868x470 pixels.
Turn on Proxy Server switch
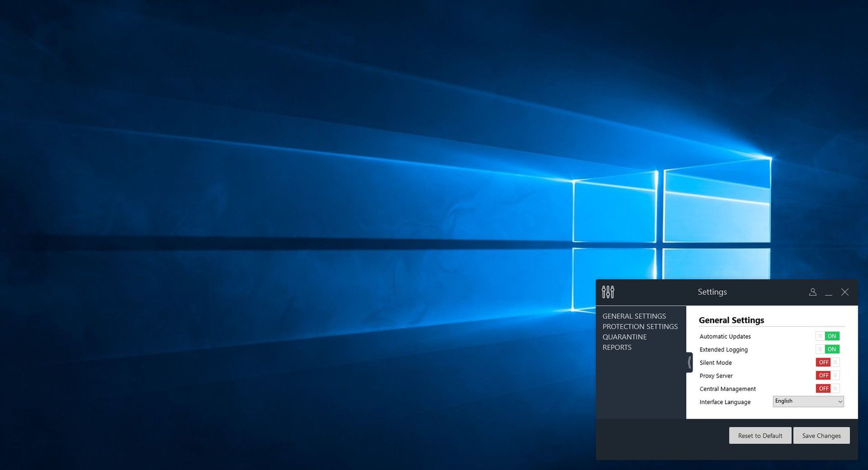coord(828,375)
